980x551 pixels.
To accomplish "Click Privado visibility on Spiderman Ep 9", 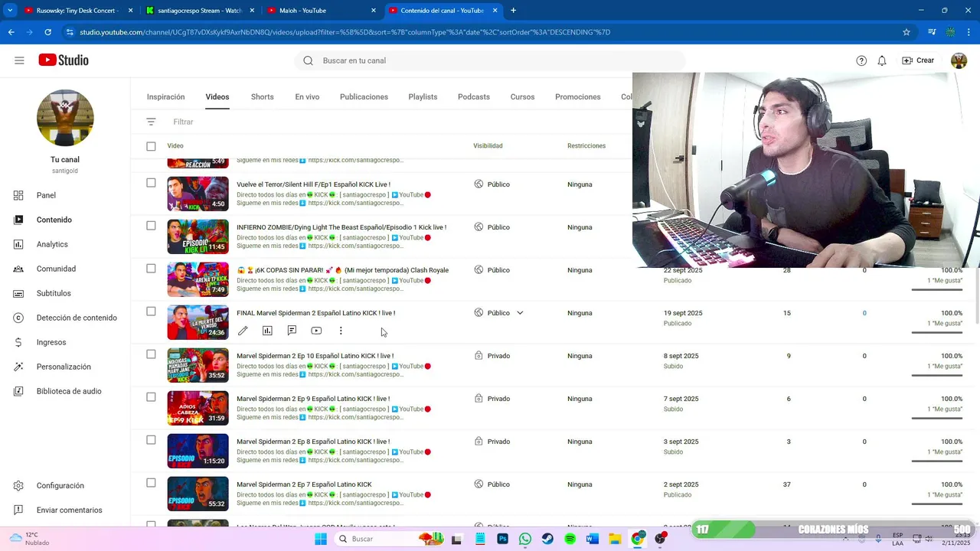I will pyautogui.click(x=492, y=399).
